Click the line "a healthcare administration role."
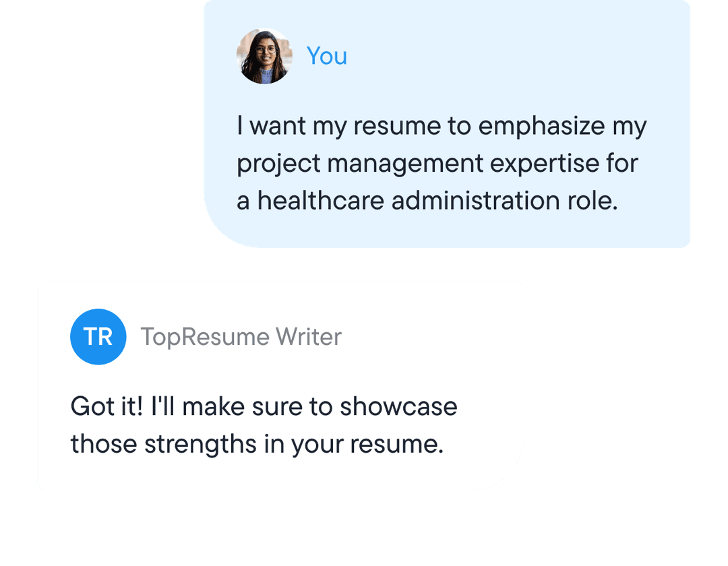This screenshot has height=566, width=728. [x=427, y=201]
